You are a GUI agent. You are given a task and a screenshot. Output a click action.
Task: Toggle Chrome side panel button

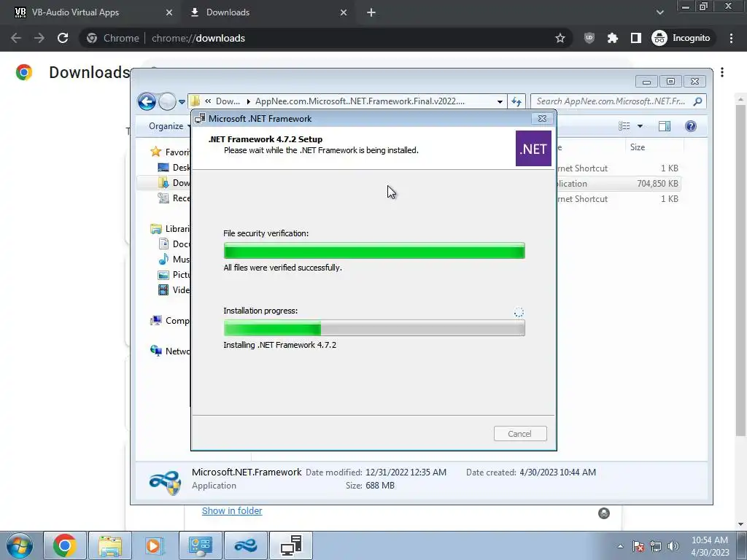coord(636,38)
